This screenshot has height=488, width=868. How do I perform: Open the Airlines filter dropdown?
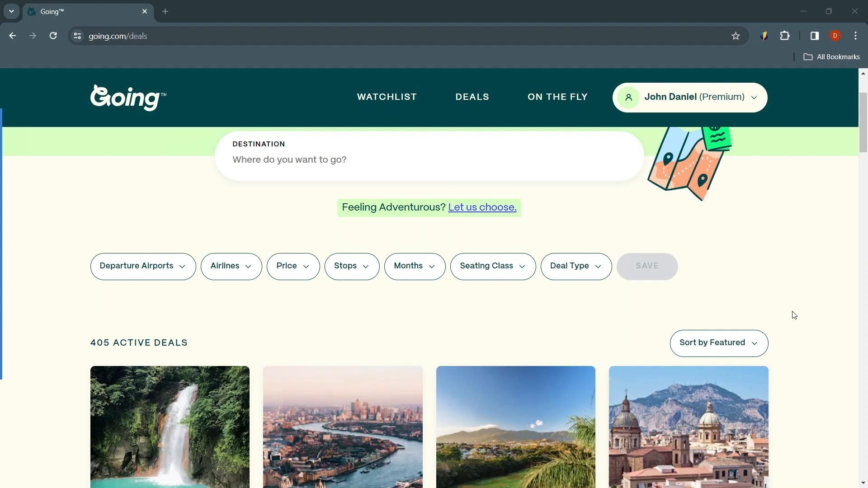231,266
